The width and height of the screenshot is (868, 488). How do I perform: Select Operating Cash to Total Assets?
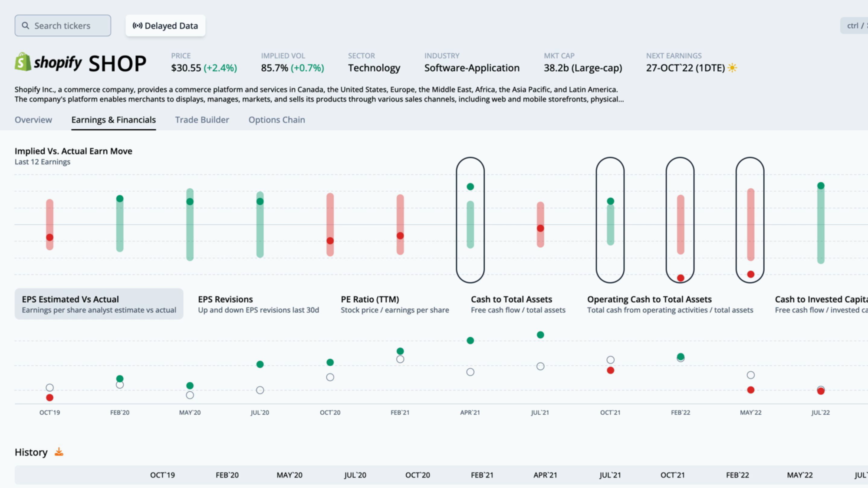point(670,304)
